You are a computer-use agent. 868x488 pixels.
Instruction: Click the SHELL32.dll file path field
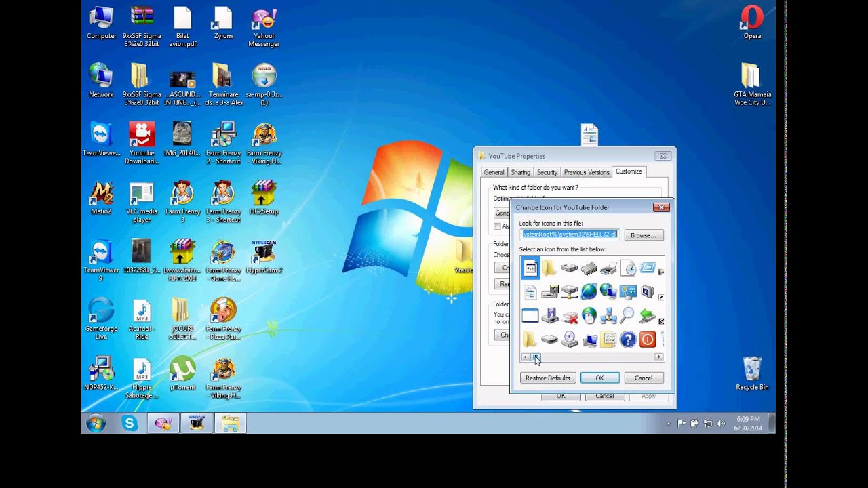(570, 235)
